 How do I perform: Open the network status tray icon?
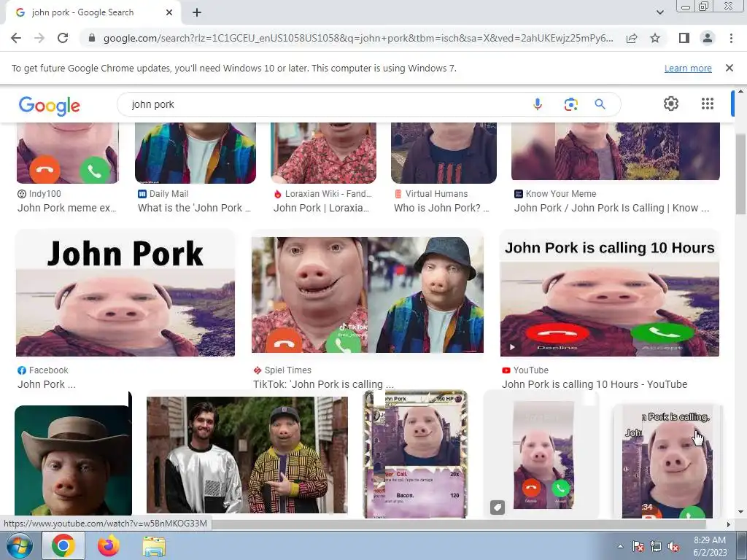[656, 547]
